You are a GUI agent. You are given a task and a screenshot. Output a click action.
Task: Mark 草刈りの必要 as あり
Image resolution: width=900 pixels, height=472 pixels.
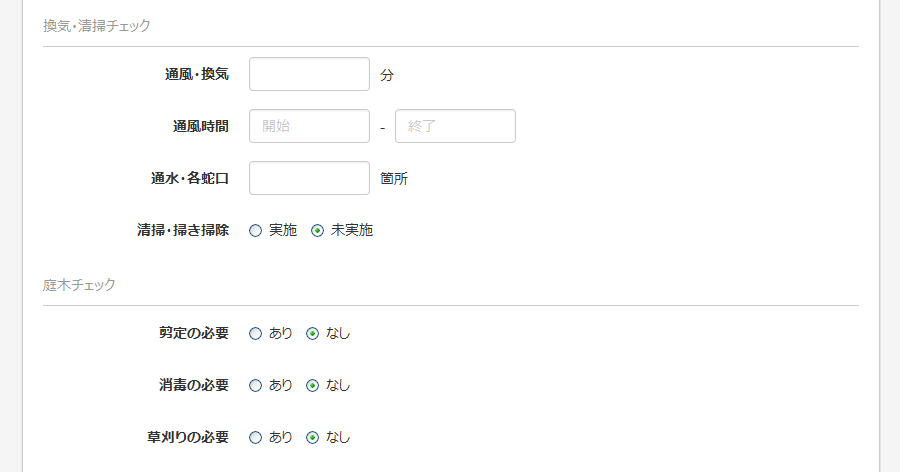(255, 438)
